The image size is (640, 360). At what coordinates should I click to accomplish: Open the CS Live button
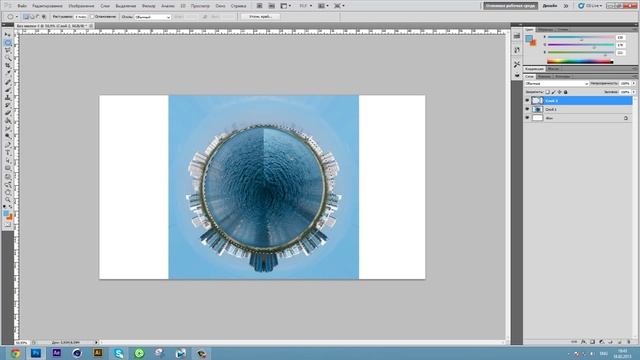click(590, 6)
